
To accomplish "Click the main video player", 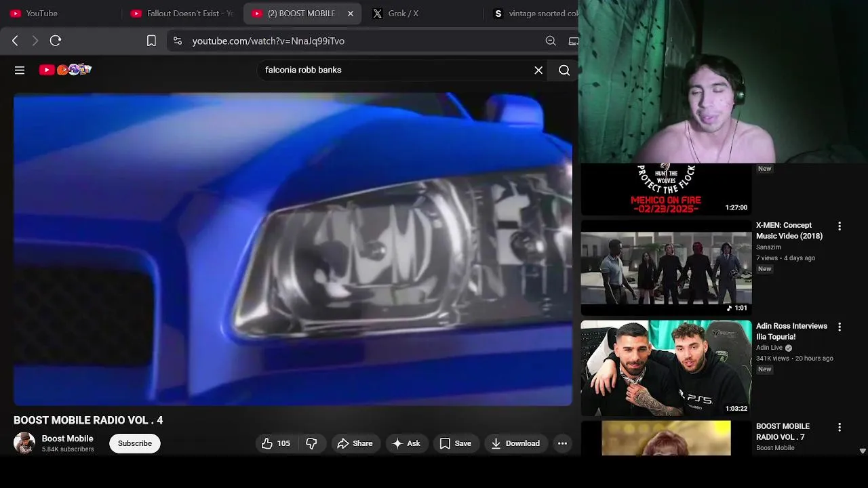I will click(x=293, y=249).
